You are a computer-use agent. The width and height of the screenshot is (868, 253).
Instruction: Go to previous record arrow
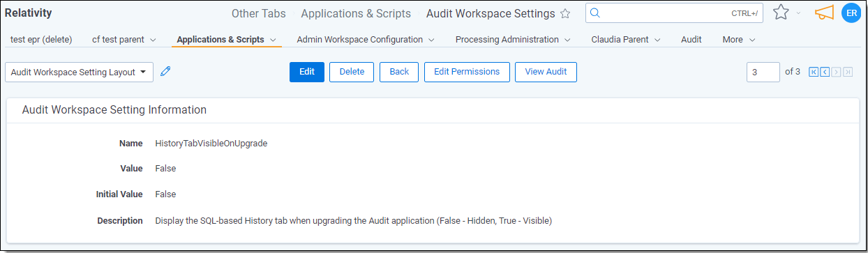[825, 72]
